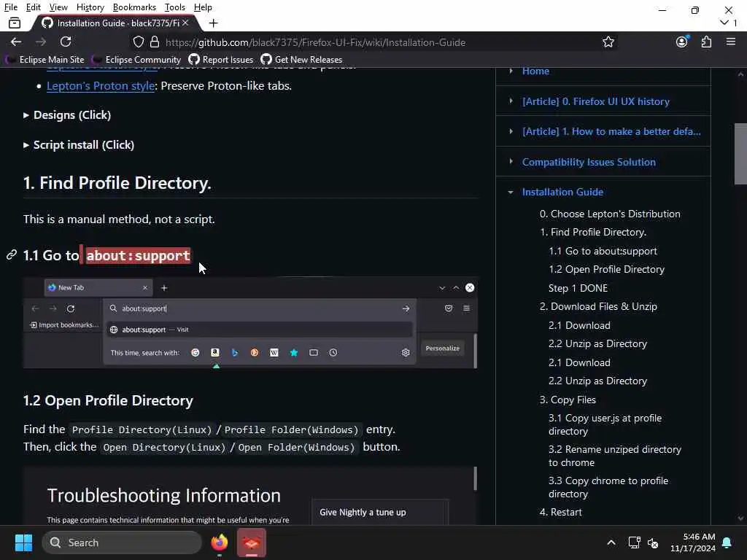Click the about:support screenshot image

click(250, 322)
